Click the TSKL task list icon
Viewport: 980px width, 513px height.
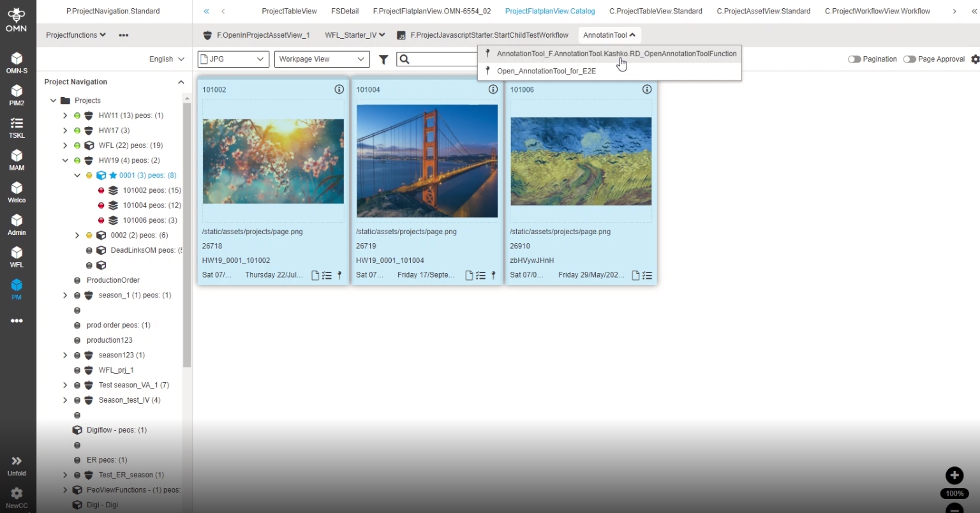coord(17,127)
